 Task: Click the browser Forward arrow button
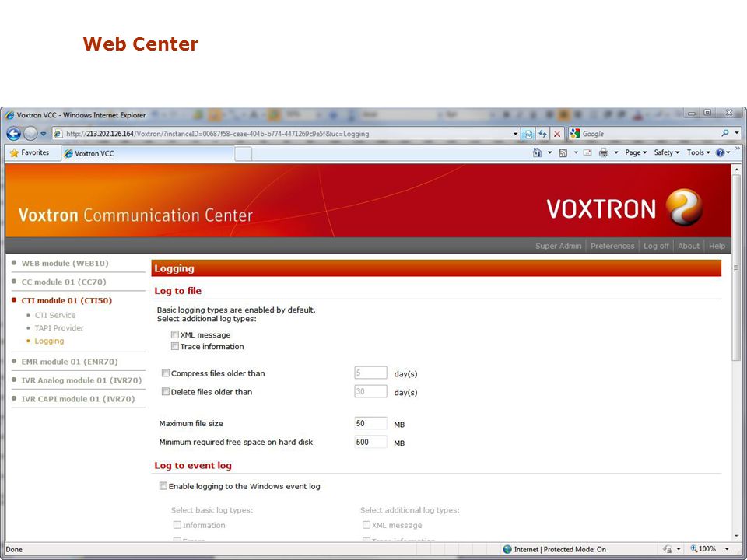(30, 134)
